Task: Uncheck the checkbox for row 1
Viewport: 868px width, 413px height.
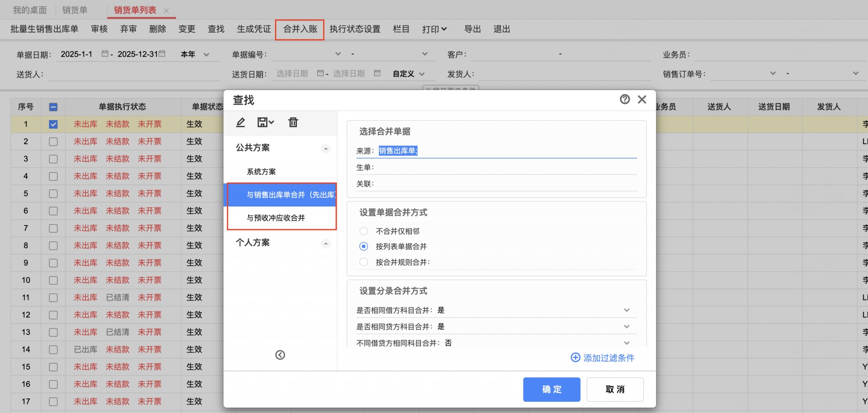Action: 53,124
